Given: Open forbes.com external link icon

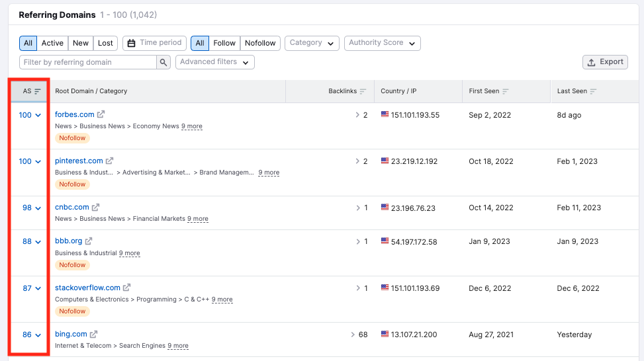Looking at the screenshot, I should click(101, 114).
